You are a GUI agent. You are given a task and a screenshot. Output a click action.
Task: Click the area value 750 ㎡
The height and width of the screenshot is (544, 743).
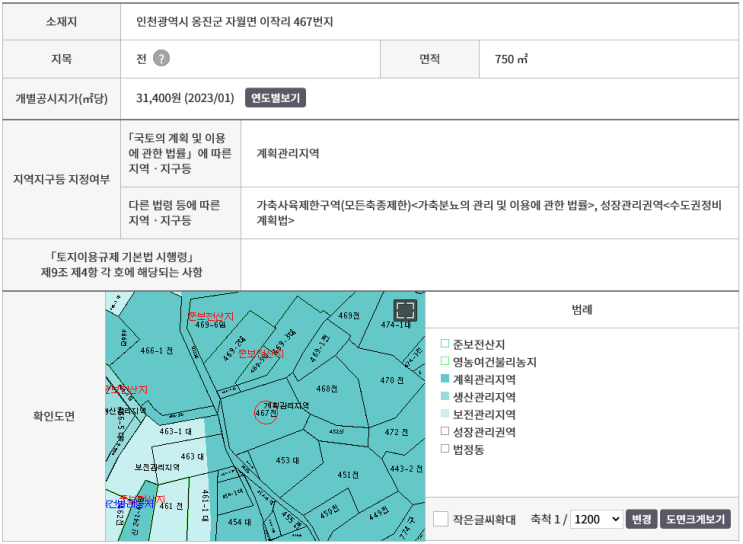(511, 59)
